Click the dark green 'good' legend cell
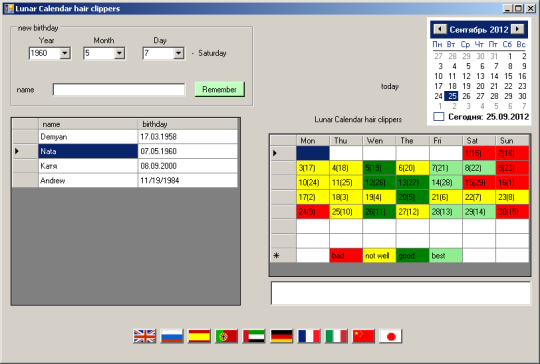 [413, 256]
